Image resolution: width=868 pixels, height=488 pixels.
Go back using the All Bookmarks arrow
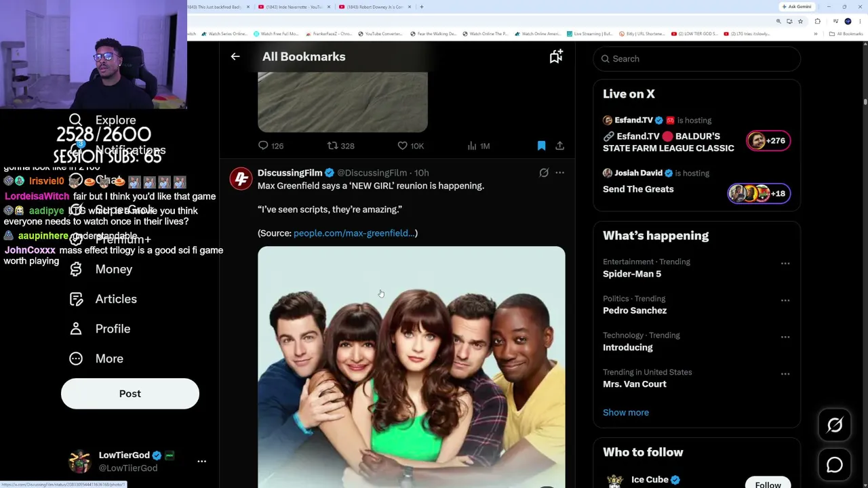pos(235,57)
